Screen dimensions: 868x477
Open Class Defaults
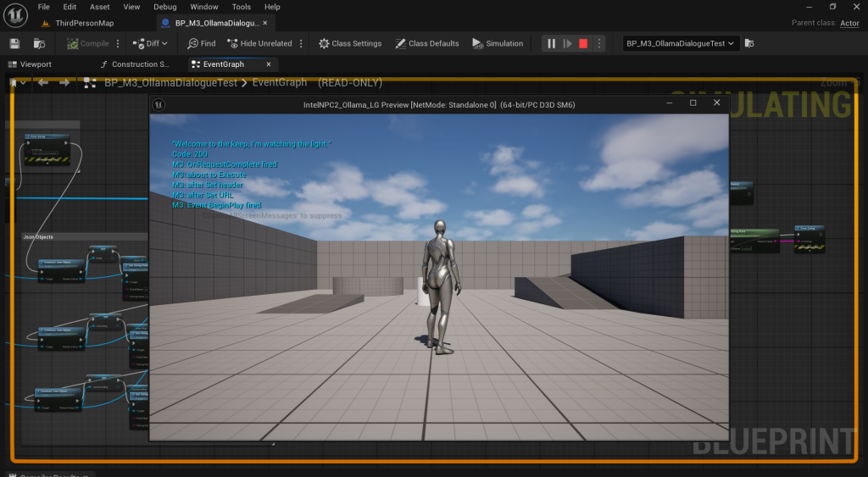[x=427, y=44]
